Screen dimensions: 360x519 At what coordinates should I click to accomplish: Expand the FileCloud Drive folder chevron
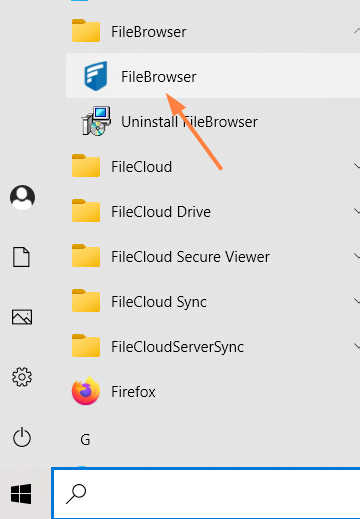tap(357, 211)
